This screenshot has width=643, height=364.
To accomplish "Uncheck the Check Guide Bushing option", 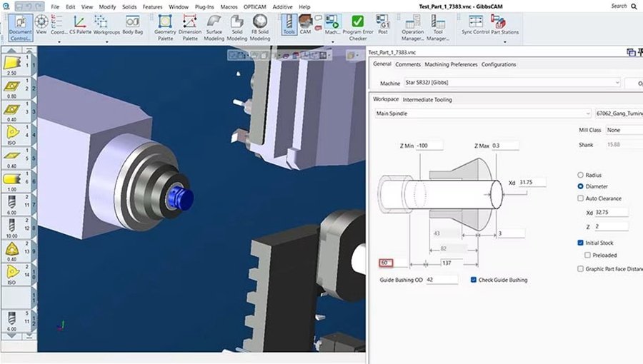I will (474, 280).
